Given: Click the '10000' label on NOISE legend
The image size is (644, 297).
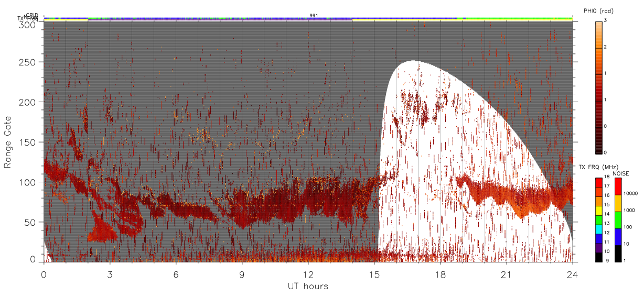Looking at the screenshot, I should 630,193.
